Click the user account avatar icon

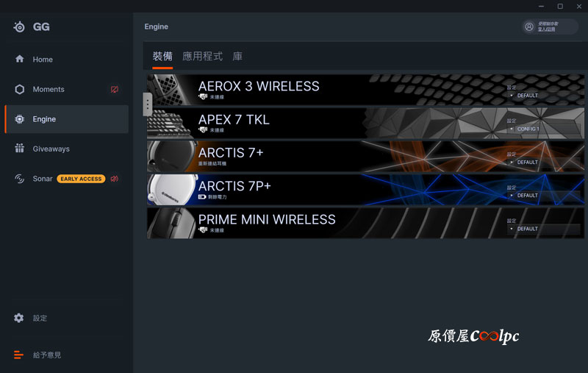(x=529, y=26)
